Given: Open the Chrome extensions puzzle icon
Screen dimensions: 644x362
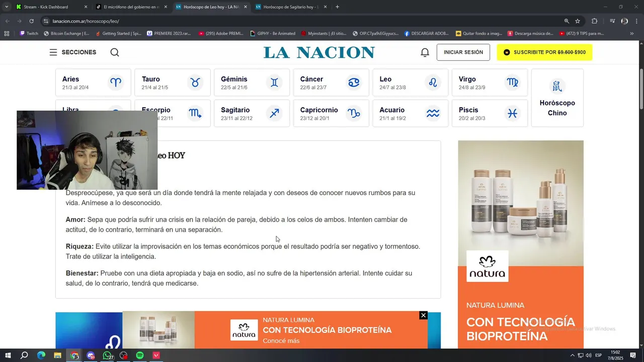Looking at the screenshot, I should [594, 21].
